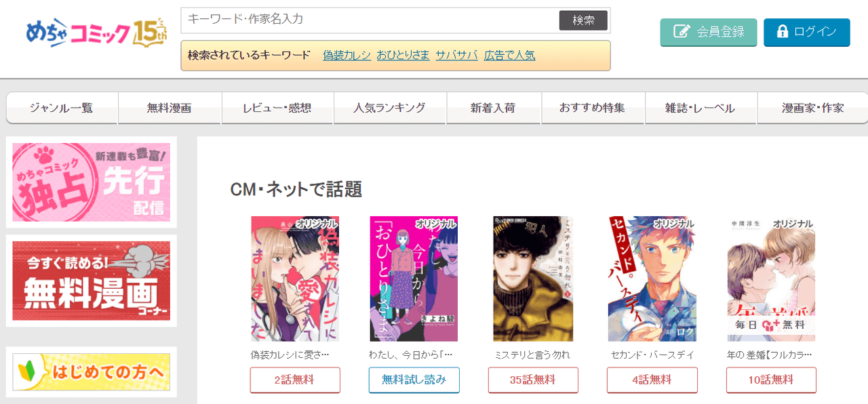Click the 検索 search button
The height and width of the screenshot is (404, 868).
[x=583, y=20]
